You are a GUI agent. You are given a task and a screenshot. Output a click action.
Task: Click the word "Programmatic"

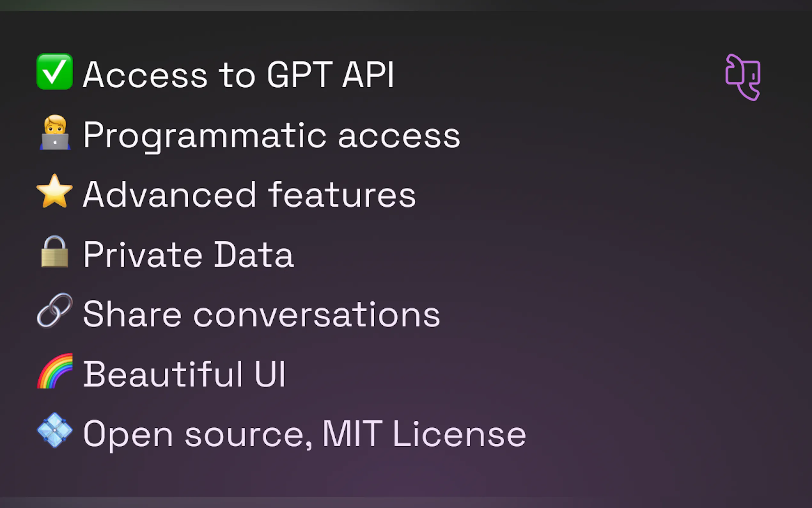(204, 135)
